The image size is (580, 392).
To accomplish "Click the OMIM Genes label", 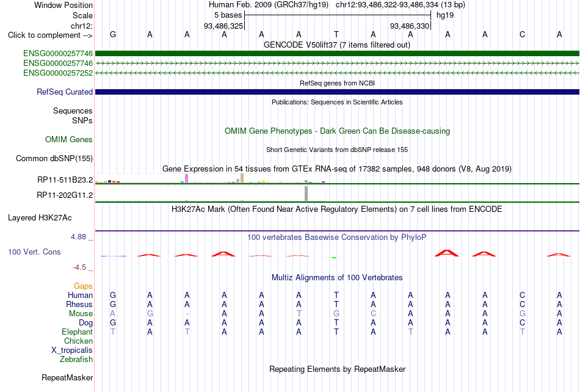I will 68,139.
